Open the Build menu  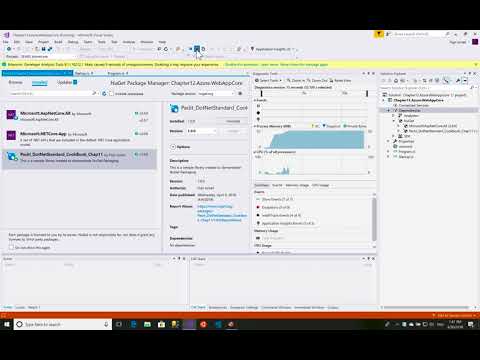pos(58,42)
